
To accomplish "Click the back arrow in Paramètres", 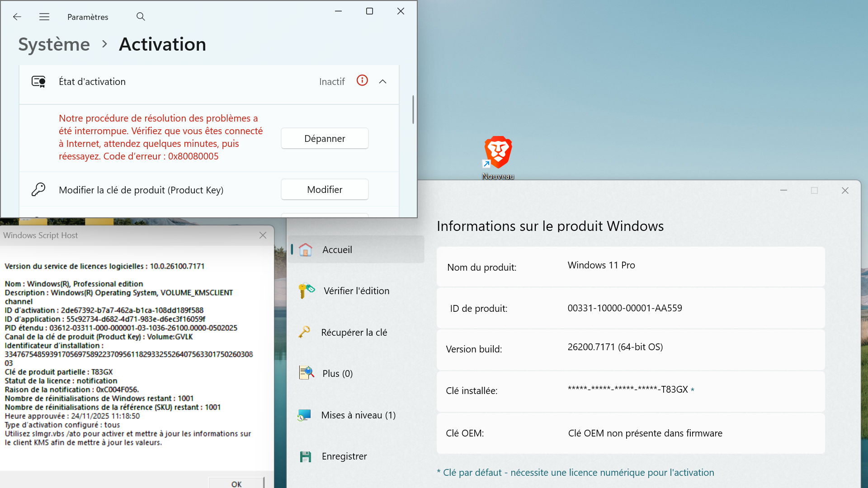I will click(17, 17).
